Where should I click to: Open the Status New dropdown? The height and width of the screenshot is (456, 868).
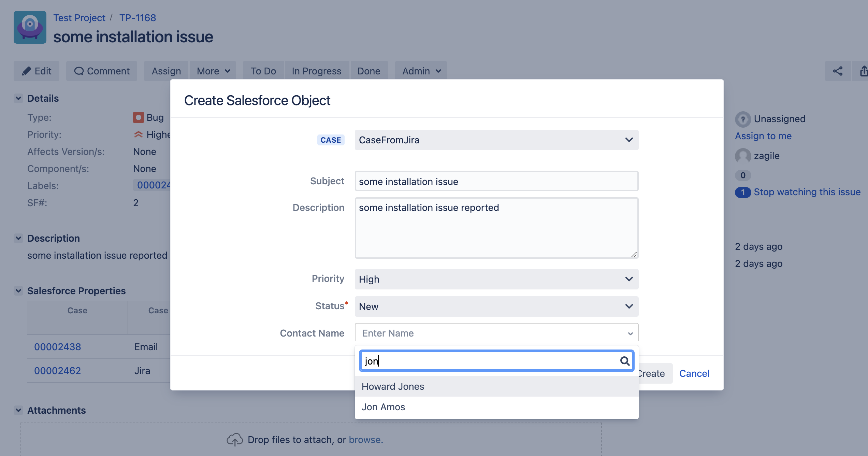pyautogui.click(x=496, y=307)
